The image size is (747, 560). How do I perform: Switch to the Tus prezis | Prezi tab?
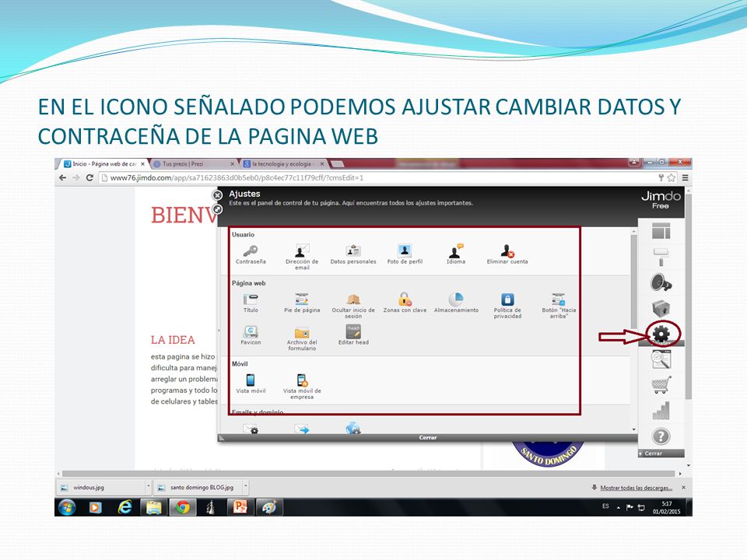click(x=194, y=164)
